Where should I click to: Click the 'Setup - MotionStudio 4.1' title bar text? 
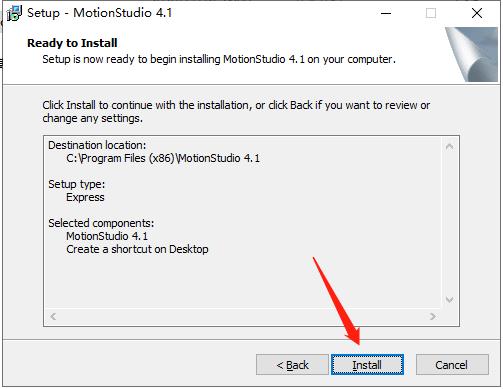click(x=100, y=13)
